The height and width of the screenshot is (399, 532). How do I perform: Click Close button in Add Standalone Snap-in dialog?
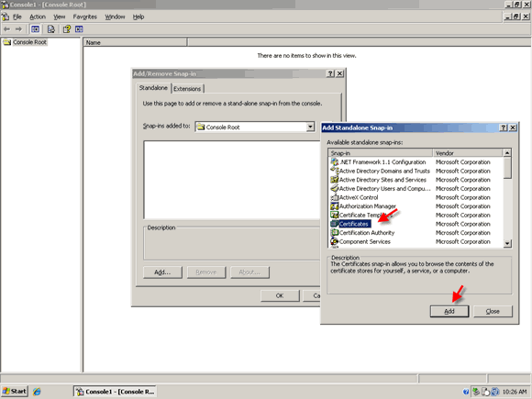pyautogui.click(x=493, y=311)
